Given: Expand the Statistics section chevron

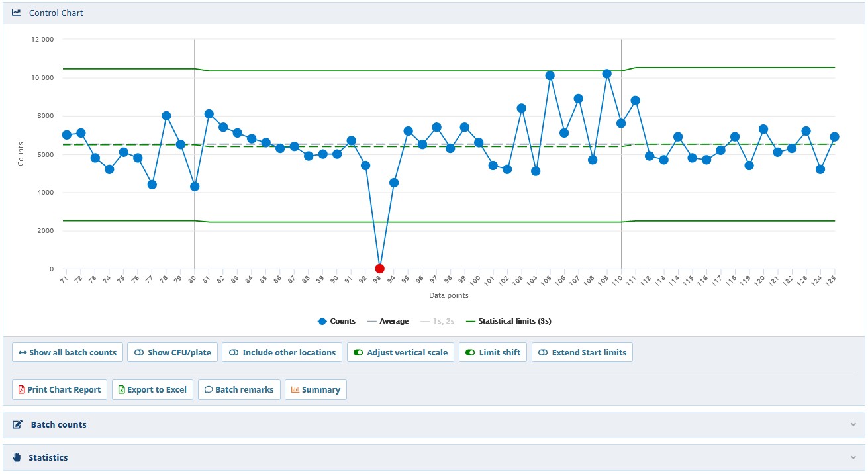Looking at the screenshot, I should pyautogui.click(x=853, y=458).
